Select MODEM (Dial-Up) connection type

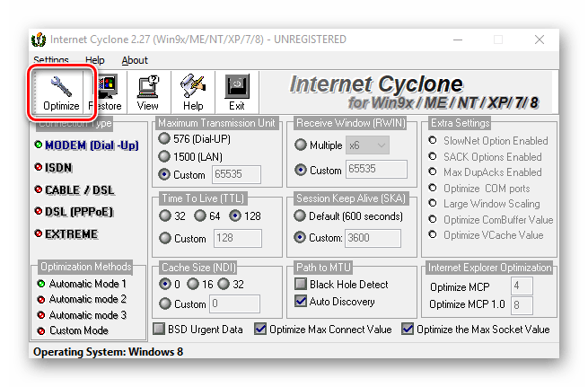point(86,145)
